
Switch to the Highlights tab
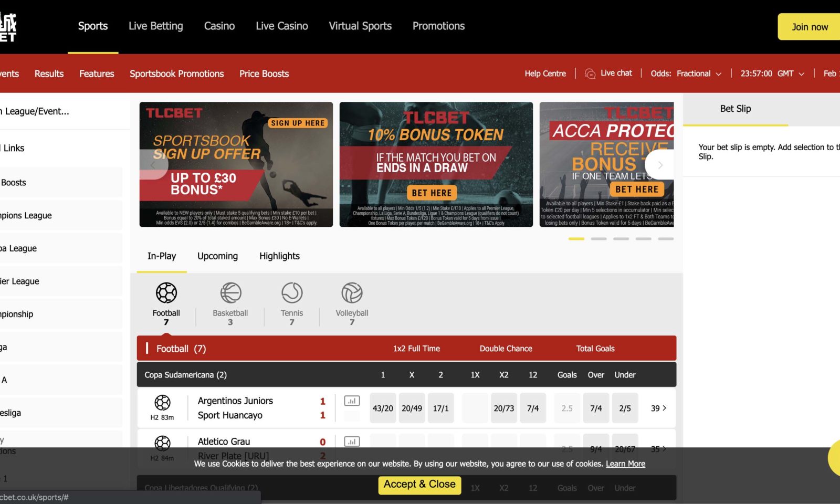[279, 256]
